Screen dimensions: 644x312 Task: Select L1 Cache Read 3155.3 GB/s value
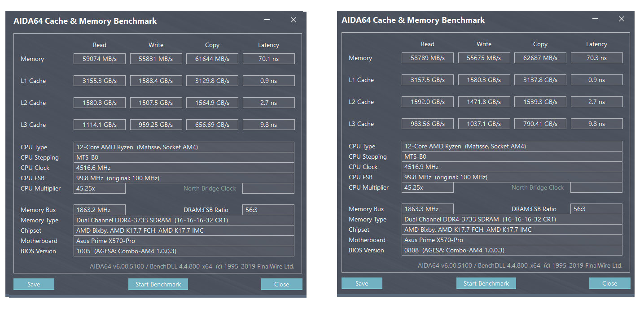[100, 81]
